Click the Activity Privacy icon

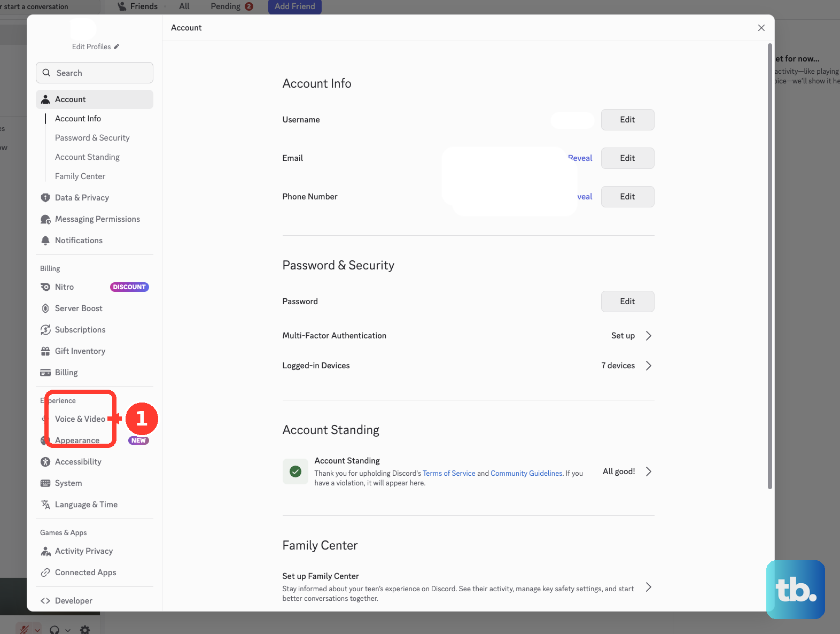[x=45, y=551]
